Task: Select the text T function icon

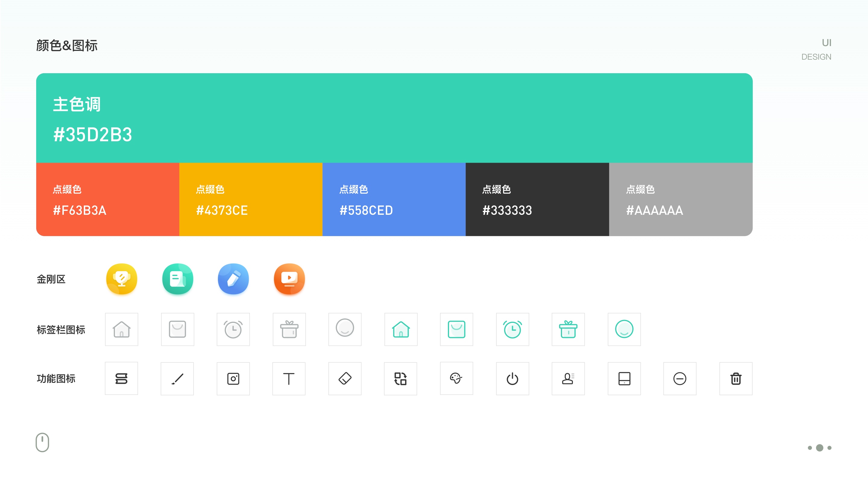Action: 289,379
